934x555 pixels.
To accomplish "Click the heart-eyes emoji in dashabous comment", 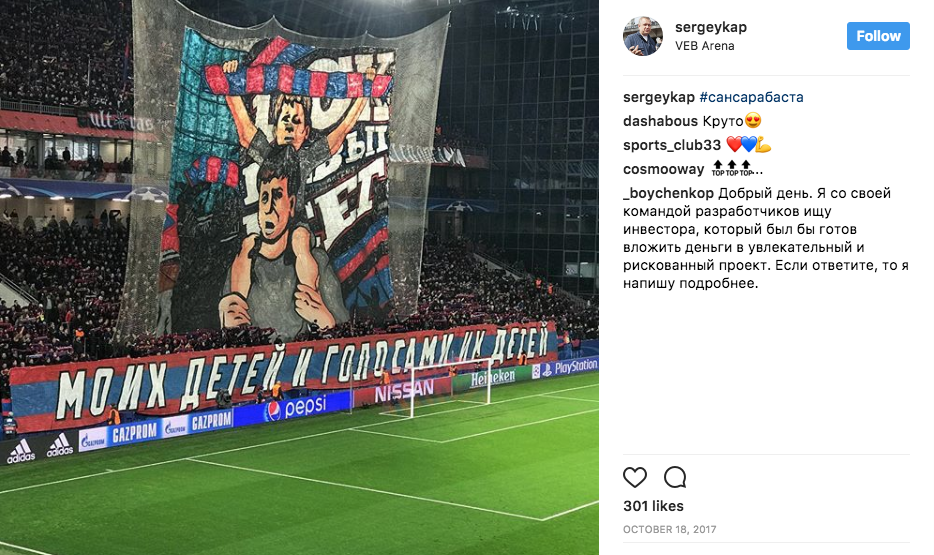I will pyautogui.click(x=754, y=121).
